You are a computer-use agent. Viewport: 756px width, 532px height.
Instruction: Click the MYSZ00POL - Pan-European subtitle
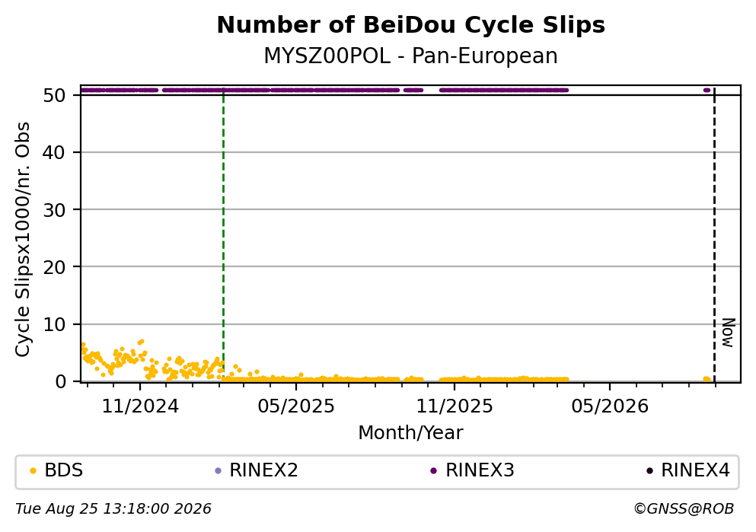411,56
